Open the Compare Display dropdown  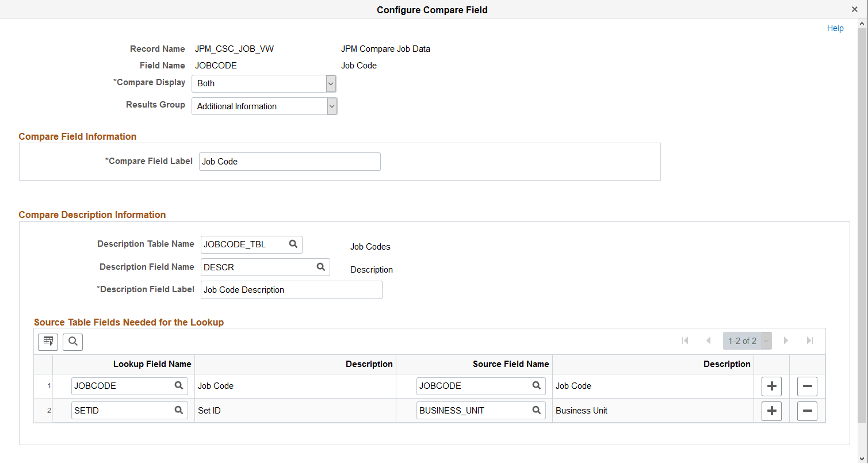(331, 83)
